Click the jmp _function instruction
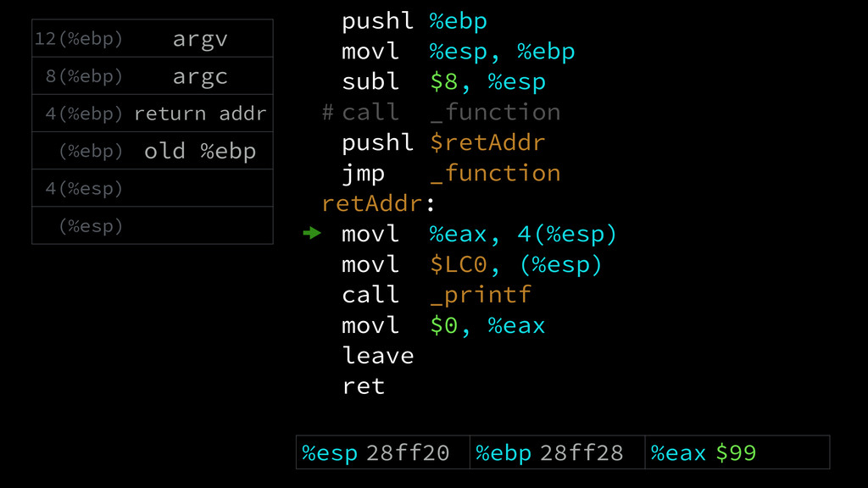Viewport: 868px width, 488px height. pyautogui.click(x=451, y=173)
